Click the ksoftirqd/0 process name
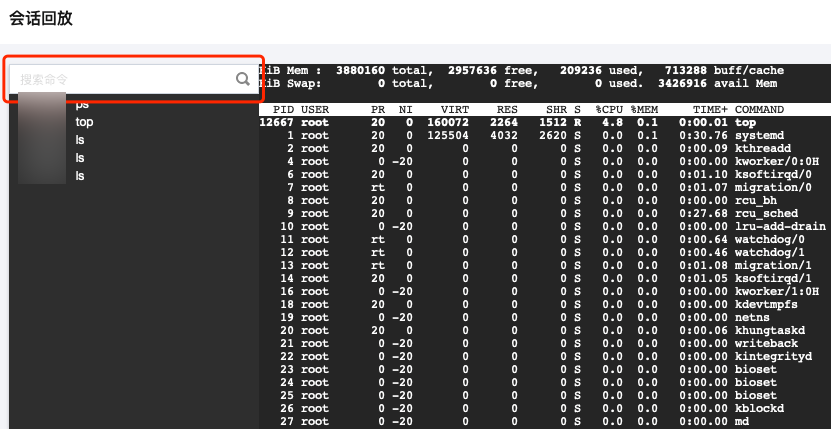831x429 pixels. (x=773, y=174)
